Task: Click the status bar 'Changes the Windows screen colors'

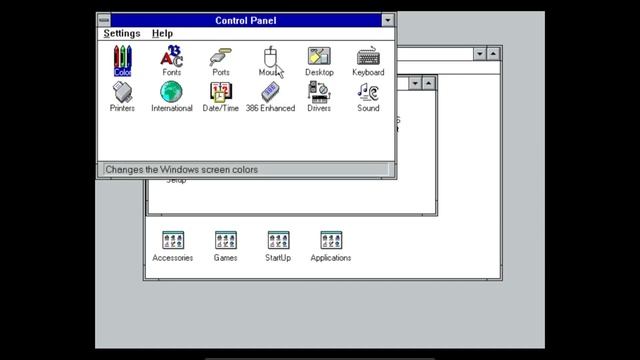Action: (x=246, y=169)
